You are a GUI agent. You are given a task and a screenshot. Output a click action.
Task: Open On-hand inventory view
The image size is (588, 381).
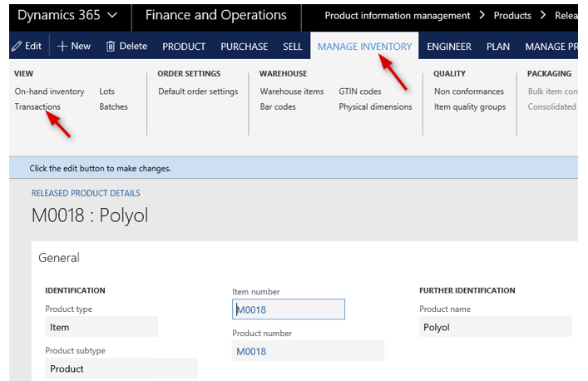(50, 92)
